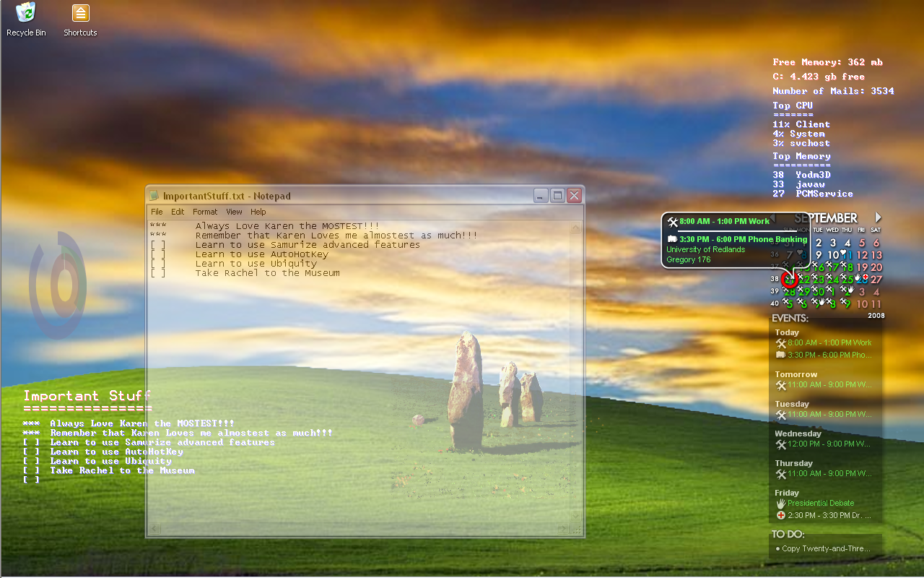This screenshot has width=924, height=578.
Task: Maximize the ImportantStuff.txt Notepad window
Action: pyautogui.click(x=557, y=195)
